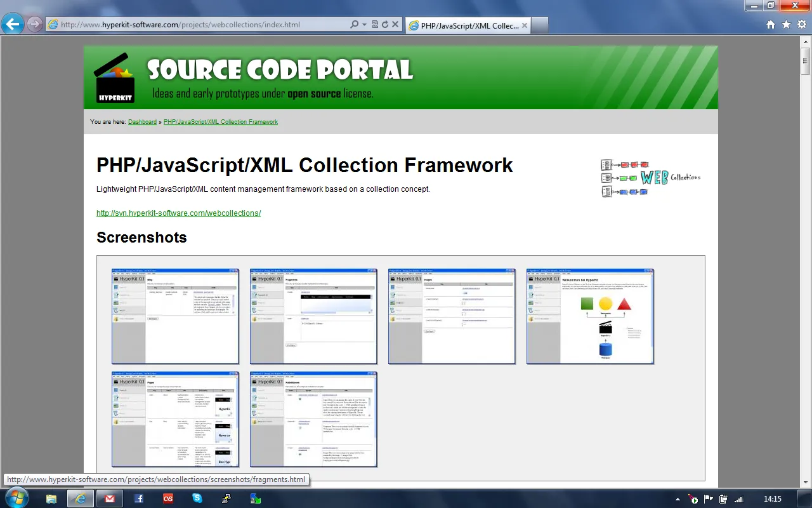Click the Hyperkit clapperboard logo
812x508 pixels.
tap(114, 77)
